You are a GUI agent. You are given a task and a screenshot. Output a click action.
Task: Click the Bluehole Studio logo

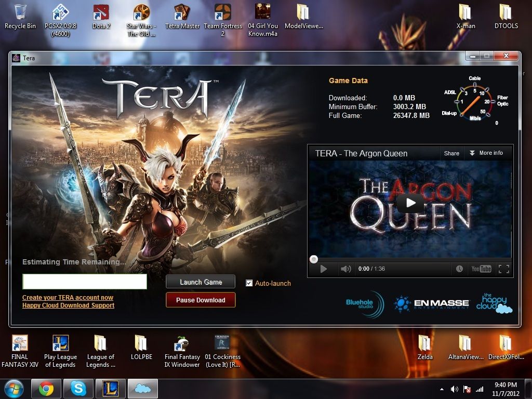(x=365, y=303)
